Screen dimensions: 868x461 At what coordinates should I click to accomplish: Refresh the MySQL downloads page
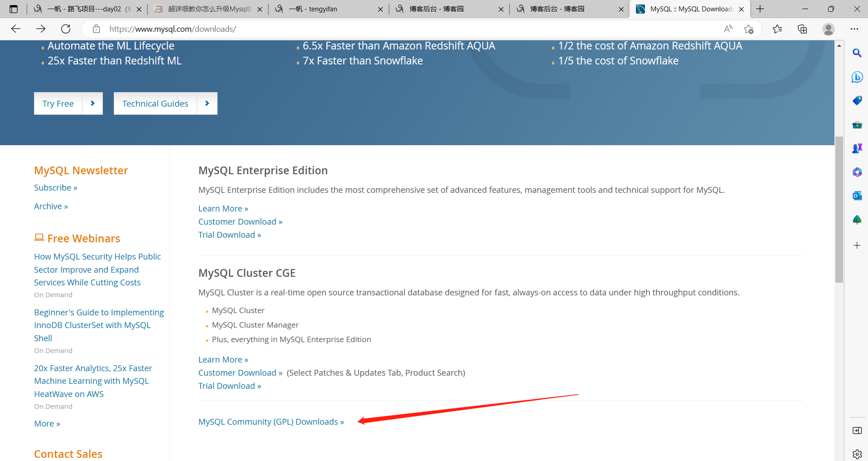pos(66,29)
